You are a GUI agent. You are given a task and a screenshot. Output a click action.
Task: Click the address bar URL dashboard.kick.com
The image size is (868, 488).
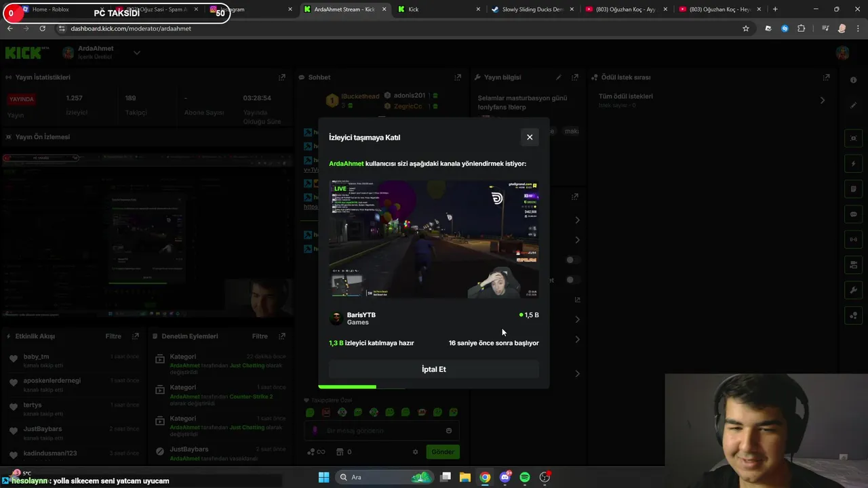click(x=131, y=28)
